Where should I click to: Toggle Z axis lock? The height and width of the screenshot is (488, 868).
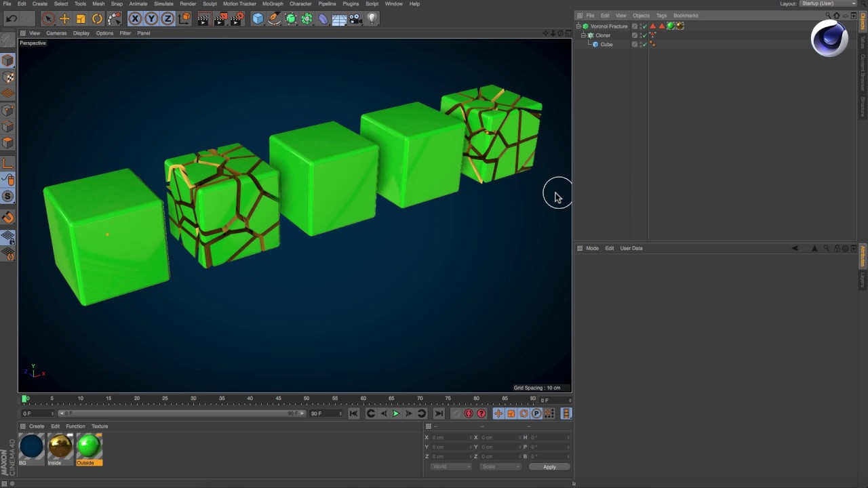[167, 19]
